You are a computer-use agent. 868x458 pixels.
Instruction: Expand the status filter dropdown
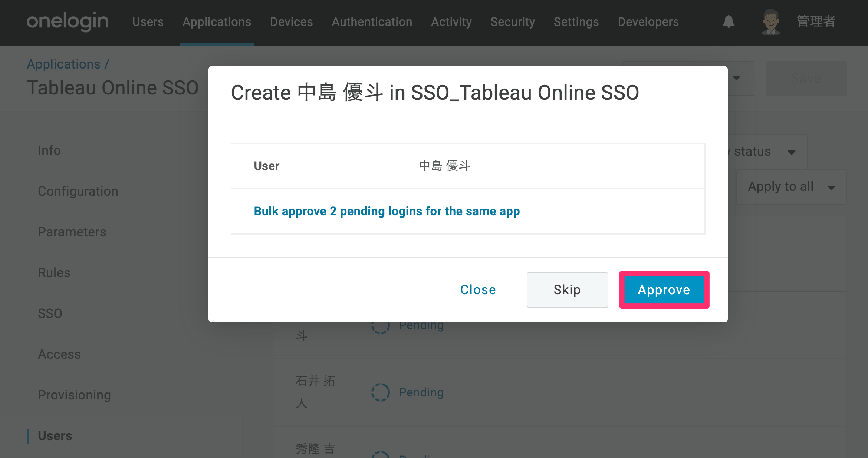point(792,152)
